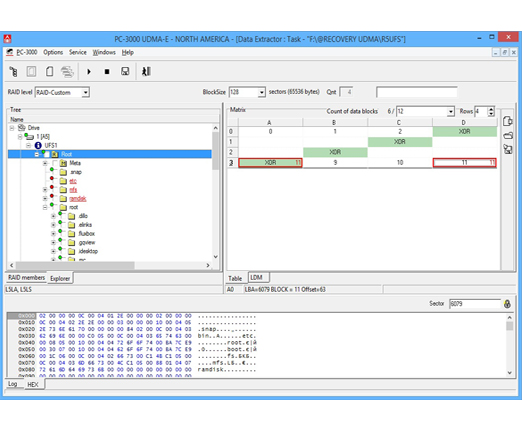This screenshot has height=435, width=522.
Task: Open the Help menu
Action: [128, 52]
